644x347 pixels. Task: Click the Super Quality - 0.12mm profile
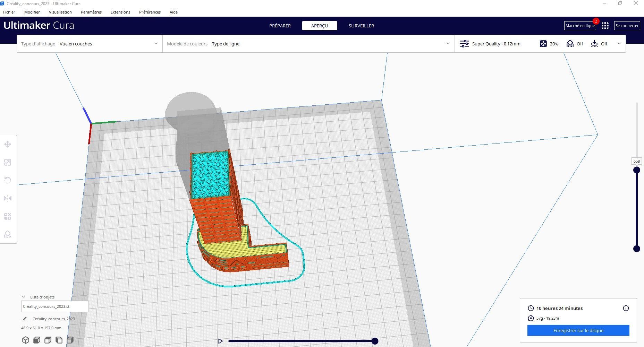click(x=496, y=44)
